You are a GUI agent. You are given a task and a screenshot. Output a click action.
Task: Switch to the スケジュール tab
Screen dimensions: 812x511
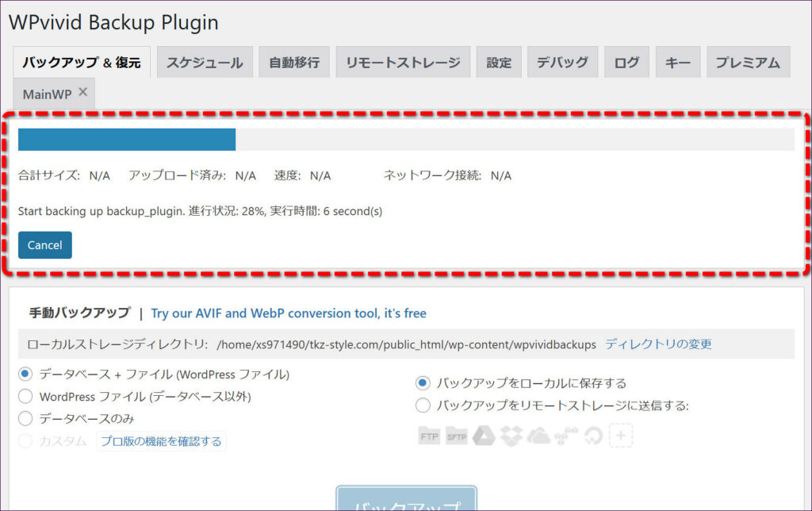point(205,62)
